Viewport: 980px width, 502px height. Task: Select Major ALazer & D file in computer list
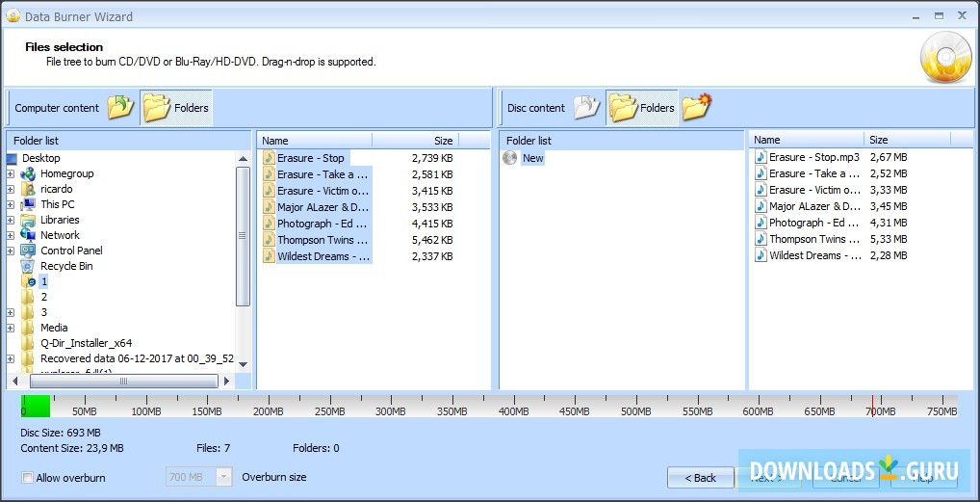[323, 207]
